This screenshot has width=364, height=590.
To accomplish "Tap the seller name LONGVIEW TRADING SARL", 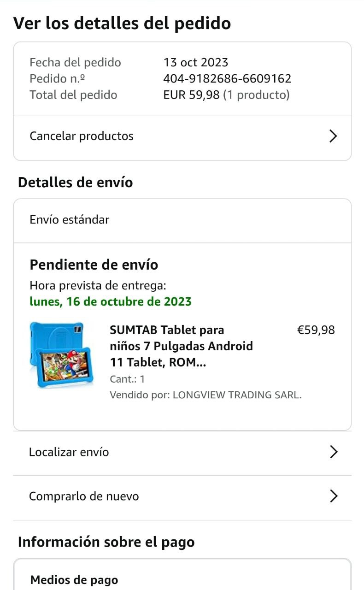I will point(237,395).
